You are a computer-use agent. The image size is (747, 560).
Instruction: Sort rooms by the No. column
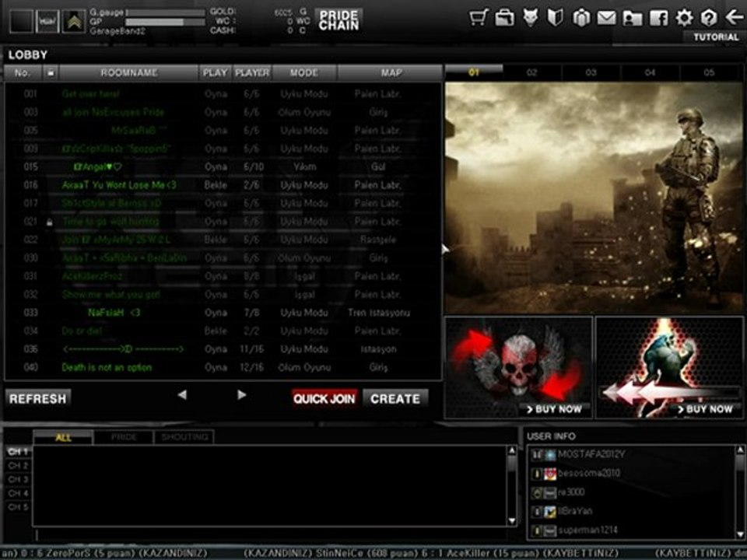coord(23,72)
